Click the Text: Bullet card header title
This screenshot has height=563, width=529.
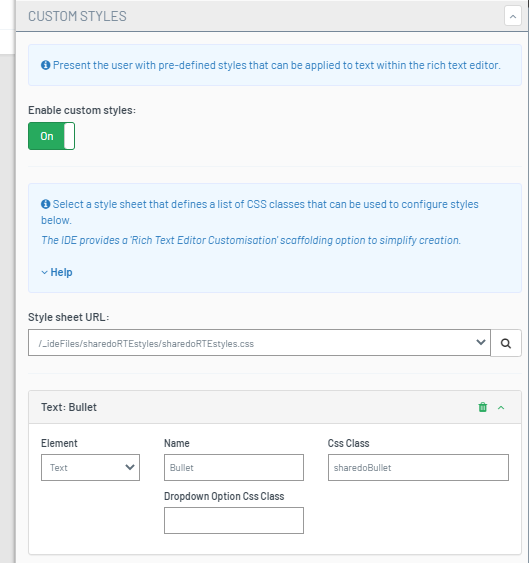coord(69,407)
